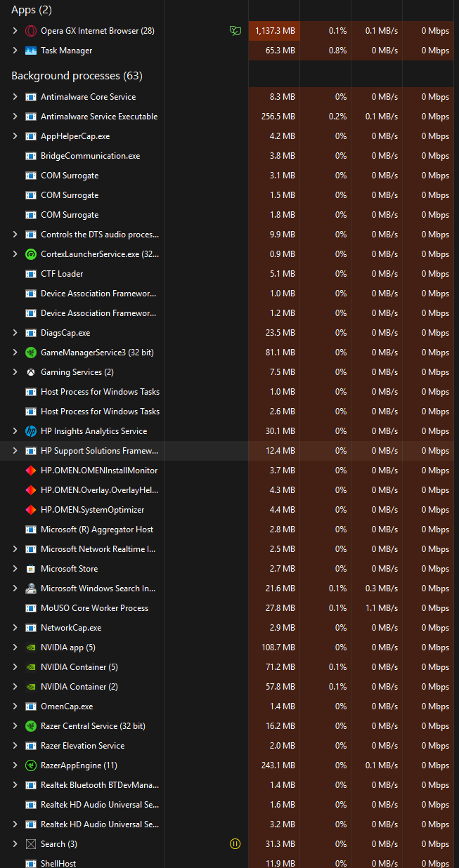Click the 23.5 MB DiagsCap.exe memory value
The image size is (459, 868).
pos(280,333)
